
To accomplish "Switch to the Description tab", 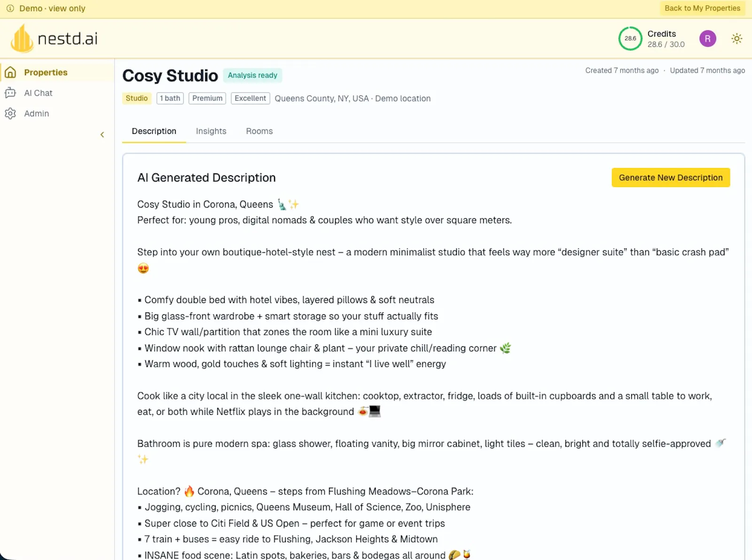I will (x=154, y=131).
